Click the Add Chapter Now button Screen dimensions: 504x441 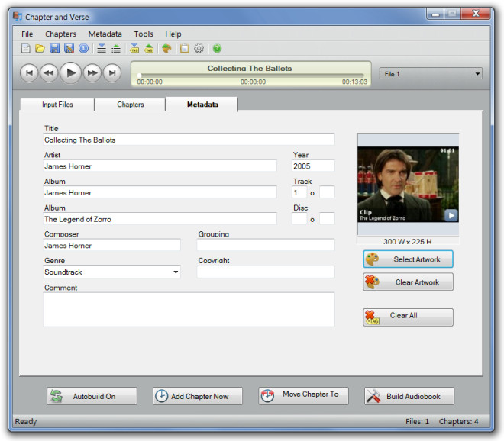[198, 396]
